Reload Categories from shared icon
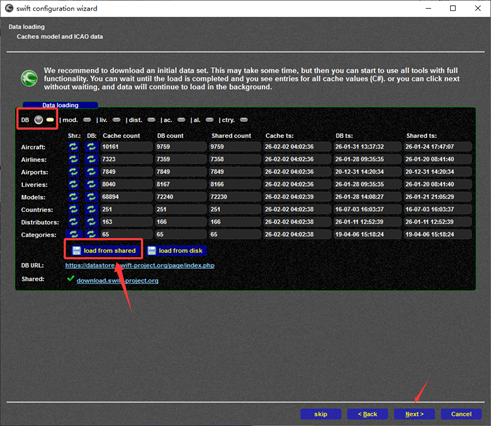Viewport: 491px width, 426px height. coord(74,234)
